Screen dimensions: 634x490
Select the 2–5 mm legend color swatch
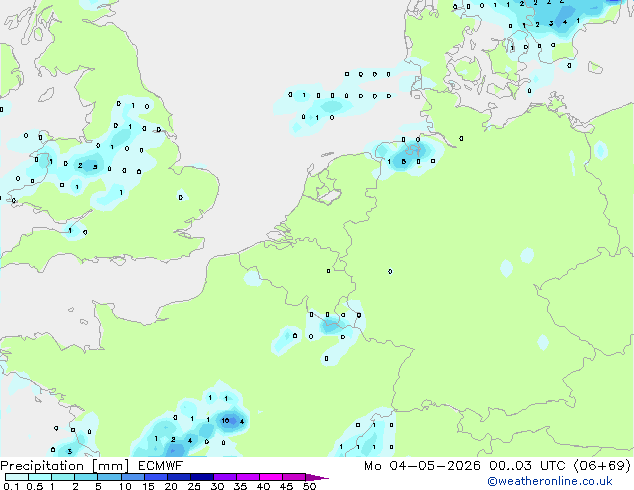[x=86, y=477]
